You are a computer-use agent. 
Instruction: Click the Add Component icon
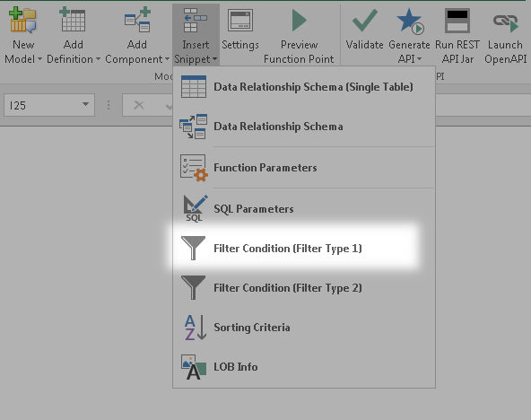tap(137, 20)
